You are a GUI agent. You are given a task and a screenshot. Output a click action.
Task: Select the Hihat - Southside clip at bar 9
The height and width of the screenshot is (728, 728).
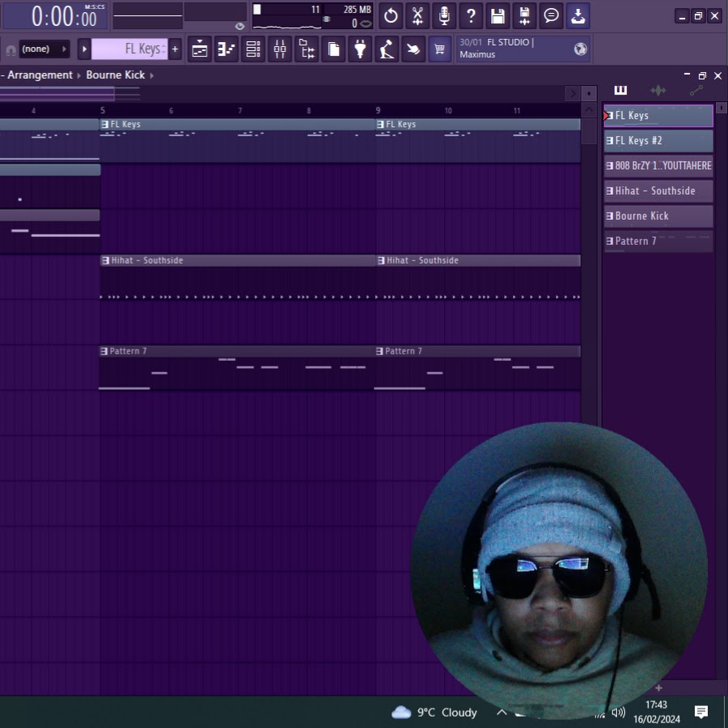[478, 277]
